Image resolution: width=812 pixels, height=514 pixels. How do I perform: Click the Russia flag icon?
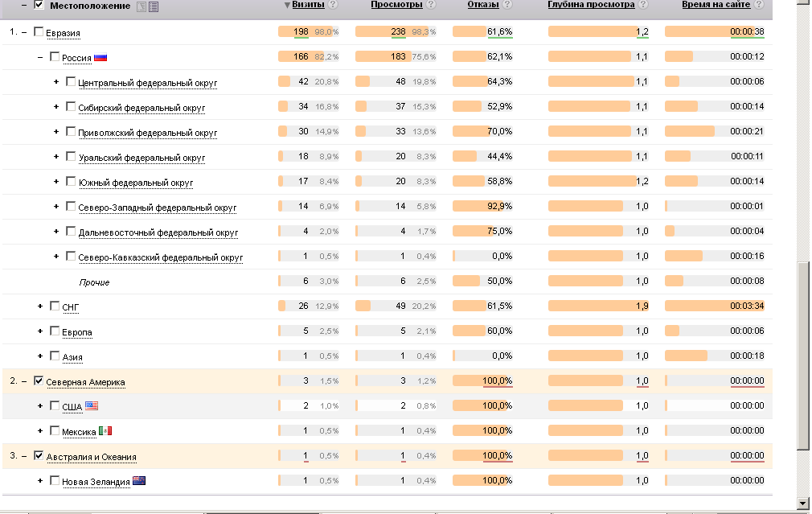(100, 58)
